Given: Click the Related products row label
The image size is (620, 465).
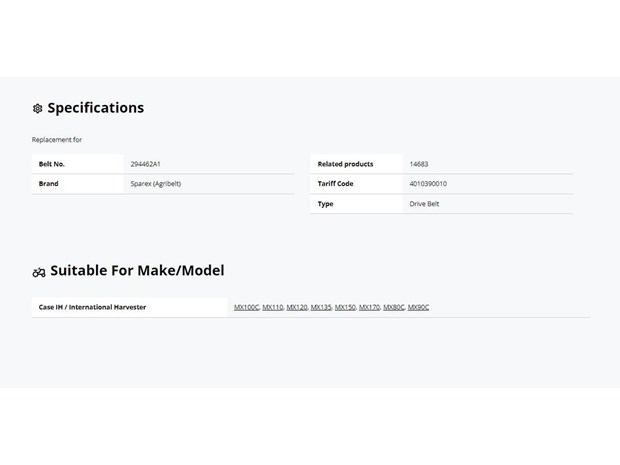Looking at the screenshot, I should tap(345, 164).
